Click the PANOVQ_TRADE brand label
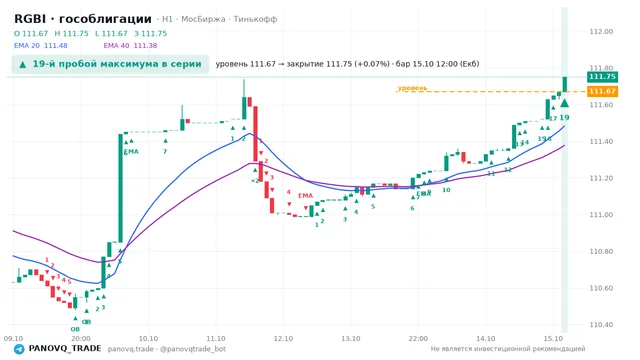Image resolution: width=640 pixels, height=360 pixels. 64,349
